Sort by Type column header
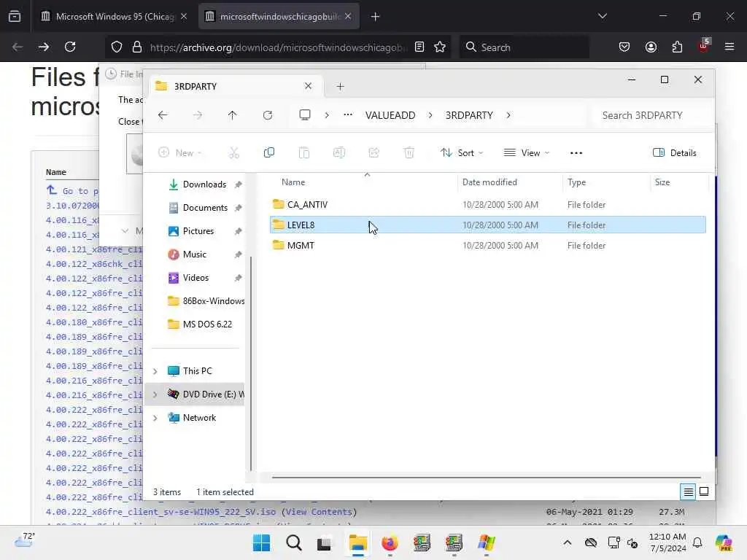 tap(576, 182)
